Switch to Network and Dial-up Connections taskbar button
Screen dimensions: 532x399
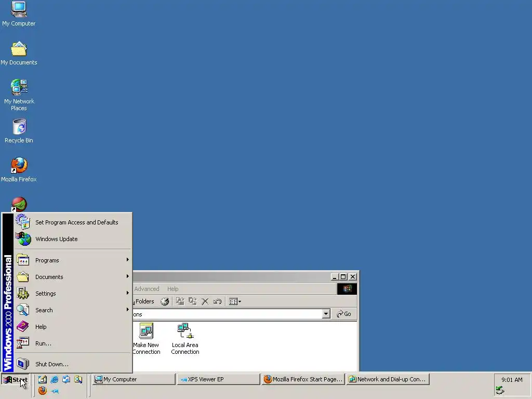point(388,379)
